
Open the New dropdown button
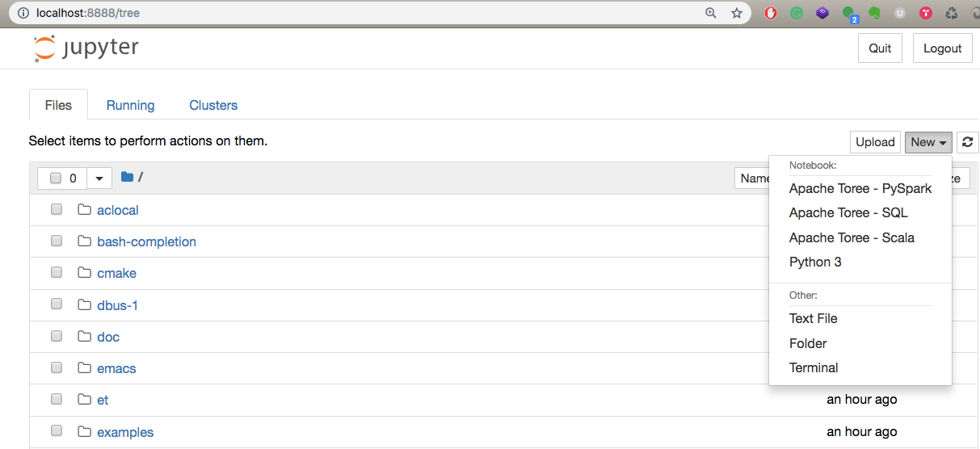coord(928,142)
